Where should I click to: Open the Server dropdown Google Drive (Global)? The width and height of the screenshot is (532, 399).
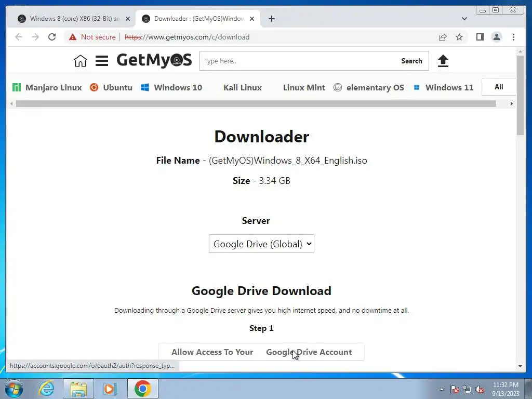(261, 244)
